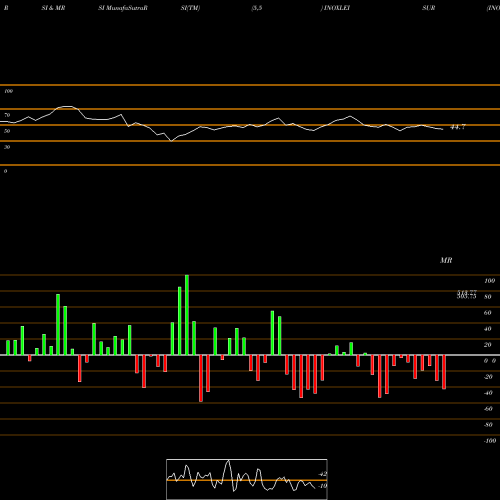Viewport: 500px width, 500px height.
Task: Click the MR axis label 60
Action: tap(488, 313)
